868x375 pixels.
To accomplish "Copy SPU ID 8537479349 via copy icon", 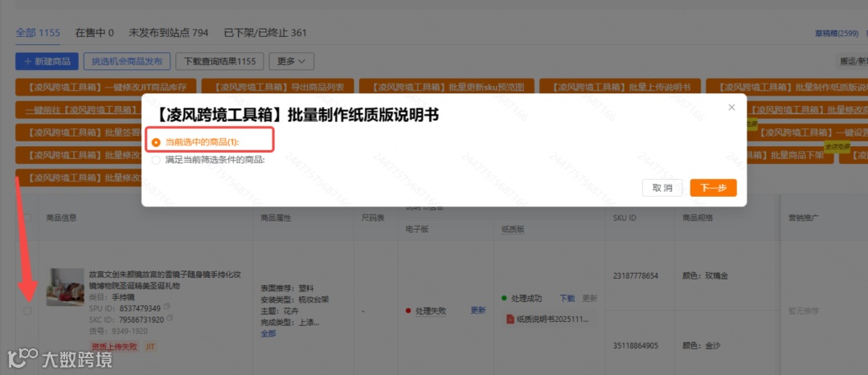I will click(166, 308).
